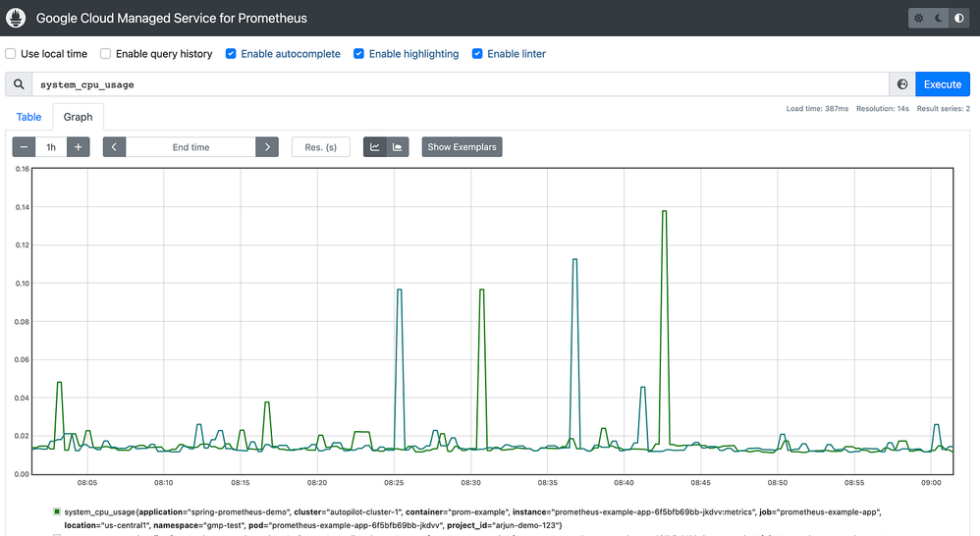Switch to dark theme moon icon
The width and height of the screenshot is (980, 536).
pyautogui.click(x=939, y=18)
